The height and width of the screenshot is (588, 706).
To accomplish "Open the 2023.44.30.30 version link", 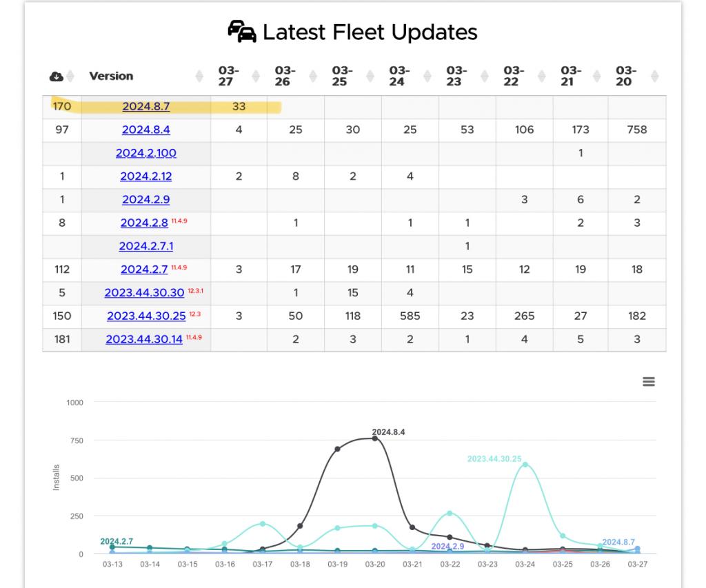I will click(144, 293).
